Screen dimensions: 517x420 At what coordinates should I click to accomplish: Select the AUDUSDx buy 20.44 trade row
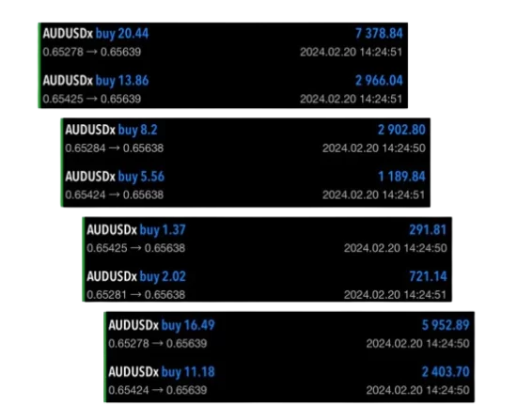223,42
